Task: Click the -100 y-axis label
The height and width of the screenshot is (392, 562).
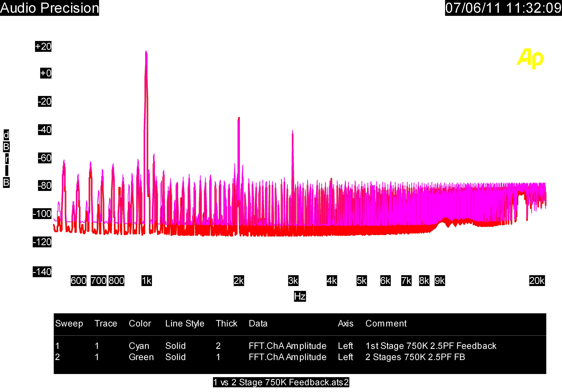Action: tap(42, 214)
